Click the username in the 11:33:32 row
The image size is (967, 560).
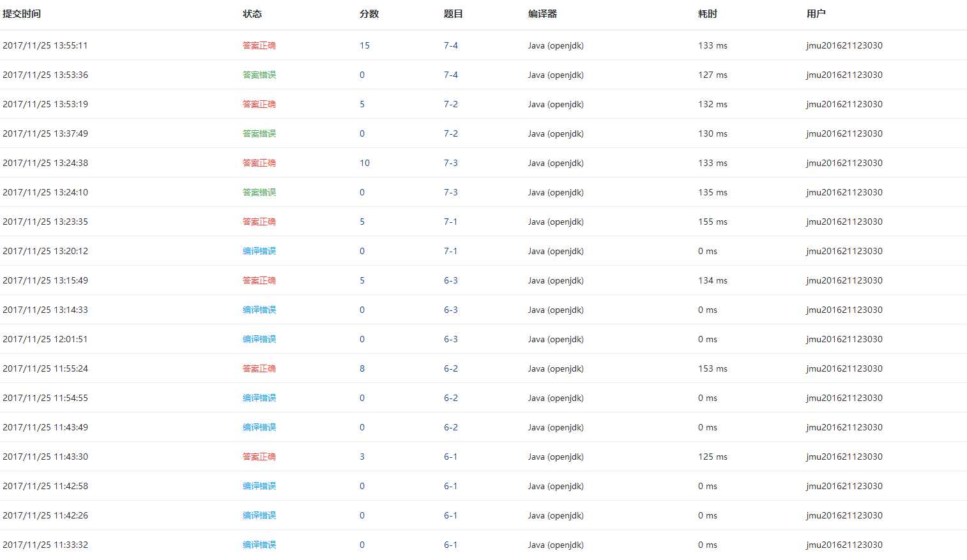coord(844,545)
